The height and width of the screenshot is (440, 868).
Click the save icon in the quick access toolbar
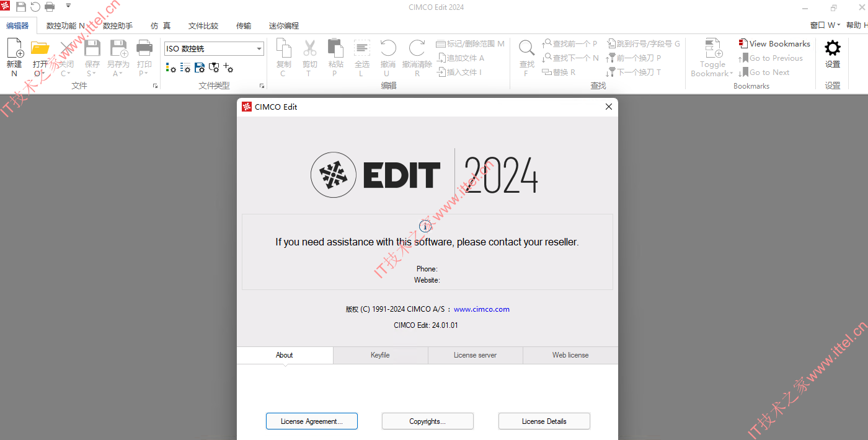21,7
